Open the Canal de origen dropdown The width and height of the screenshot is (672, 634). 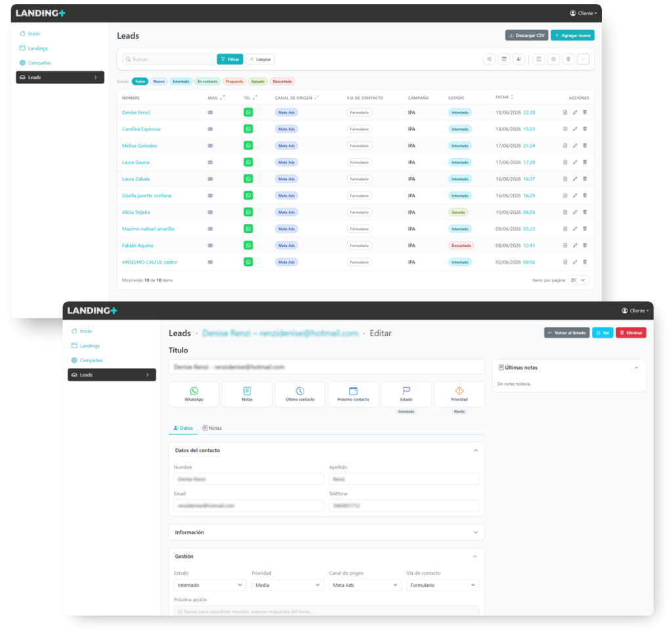pos(365,585)
